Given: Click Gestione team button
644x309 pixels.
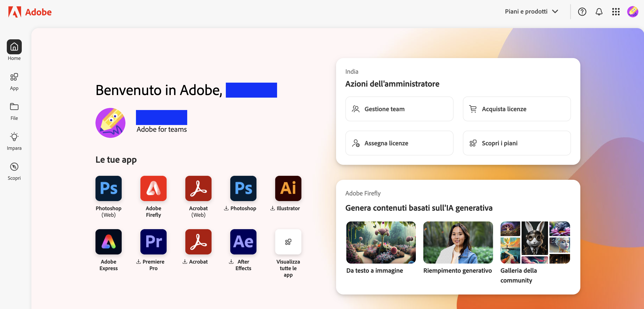Looking at the screenshot, I should pyautogui.click(x=399, y=109).
